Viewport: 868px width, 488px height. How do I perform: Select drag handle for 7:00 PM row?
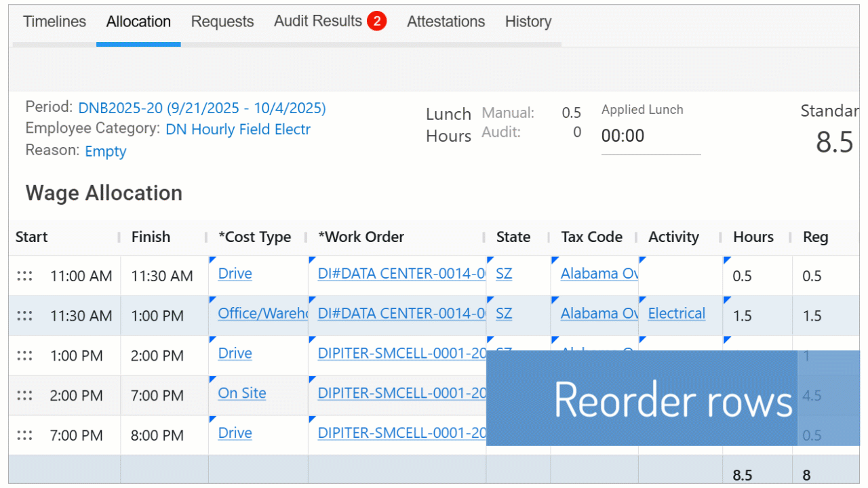[25, 435]
